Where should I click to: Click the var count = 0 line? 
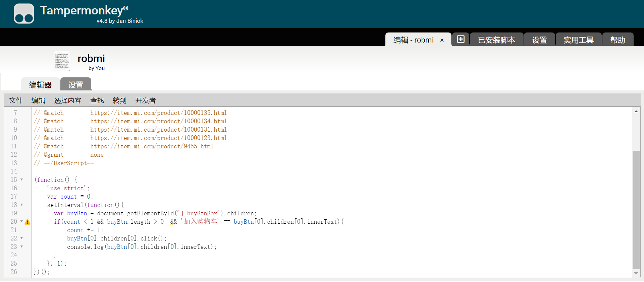coord(70,197)
